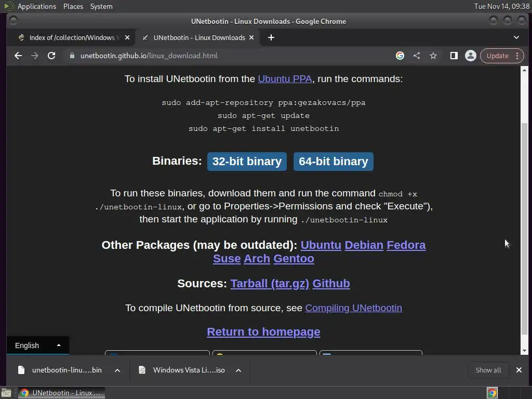Screen dimensions: 532x399
Task: Click the forward navigation arrow
Action: (x=35, y=56)
